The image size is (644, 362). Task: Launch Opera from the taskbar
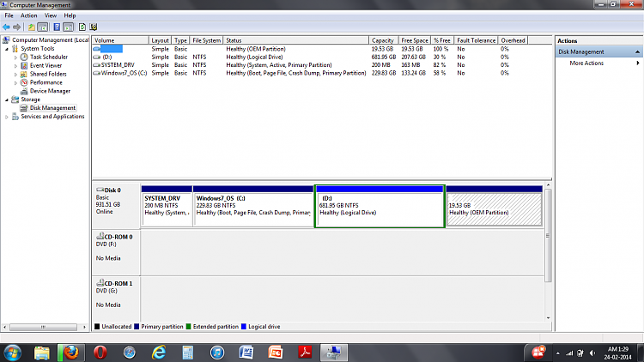coord(100,353)
